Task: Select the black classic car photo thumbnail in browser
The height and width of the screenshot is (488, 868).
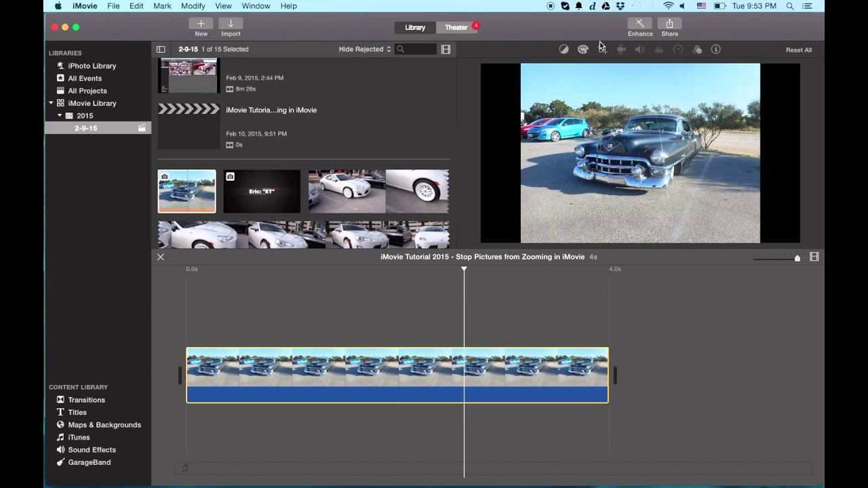Action: [x=186, y=191]
